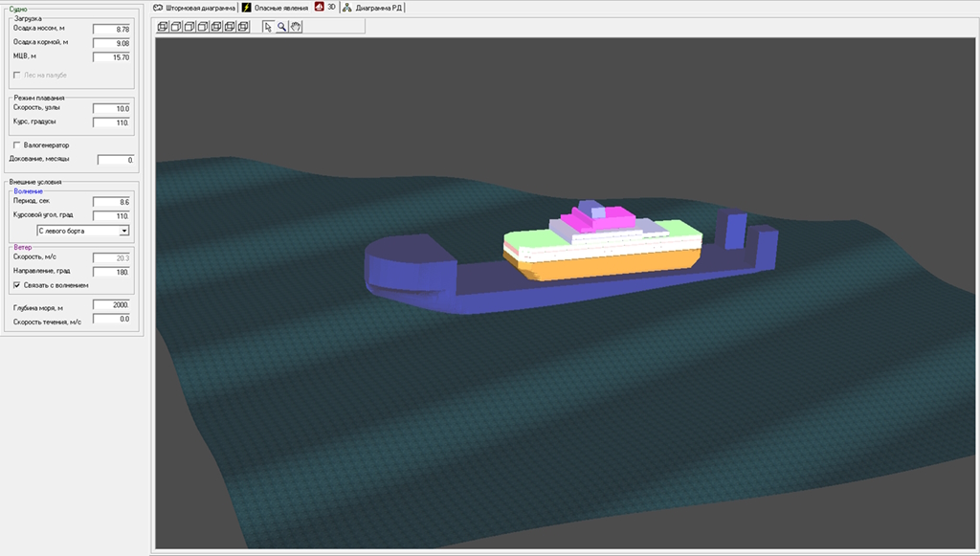Select the arrow pointer tool

point(267,27)
